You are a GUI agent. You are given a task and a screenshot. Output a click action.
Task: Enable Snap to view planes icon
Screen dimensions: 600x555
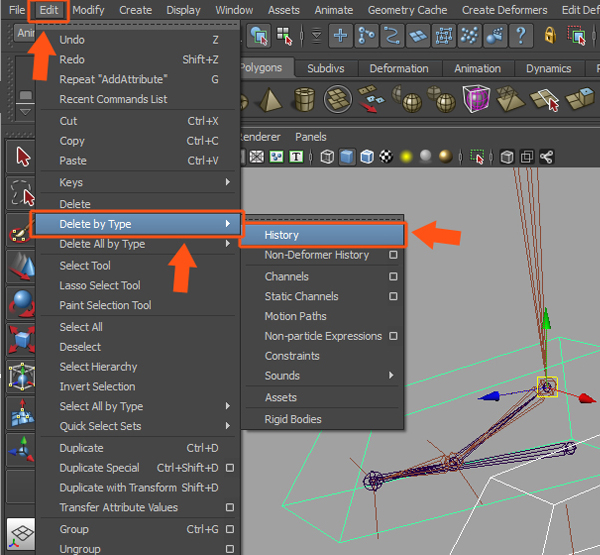tap(418, 36)
